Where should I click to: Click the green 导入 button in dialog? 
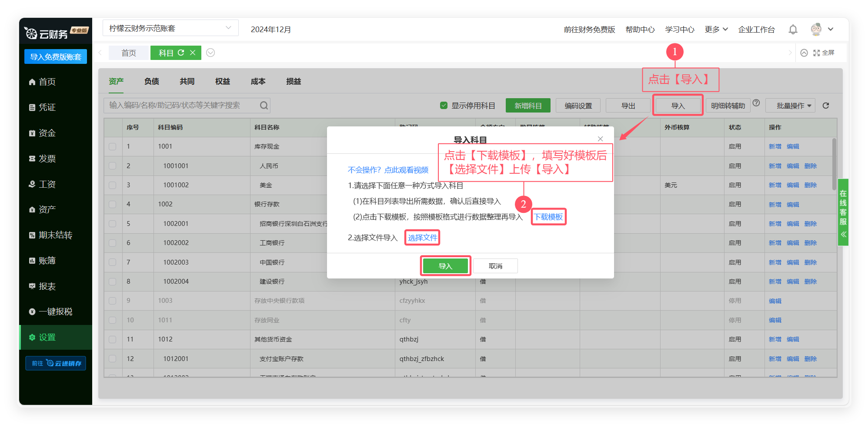coord(445,266)
